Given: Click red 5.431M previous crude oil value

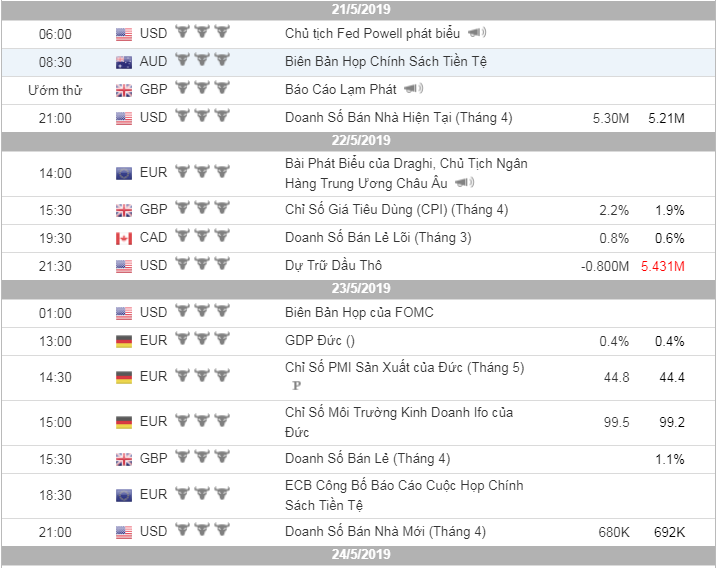Looking at the screenshot, I should click(664, 266).
